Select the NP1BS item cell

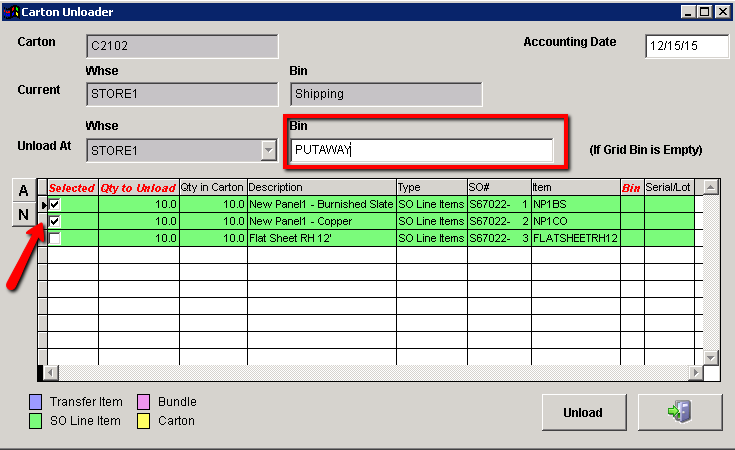[x=575, y=204]
